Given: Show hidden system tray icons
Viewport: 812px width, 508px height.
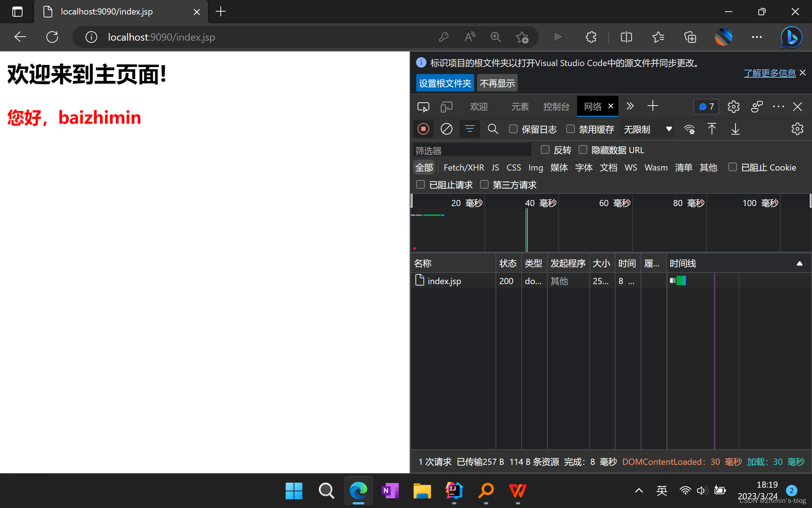Looking at the screenshot, I should click(639, 491).
